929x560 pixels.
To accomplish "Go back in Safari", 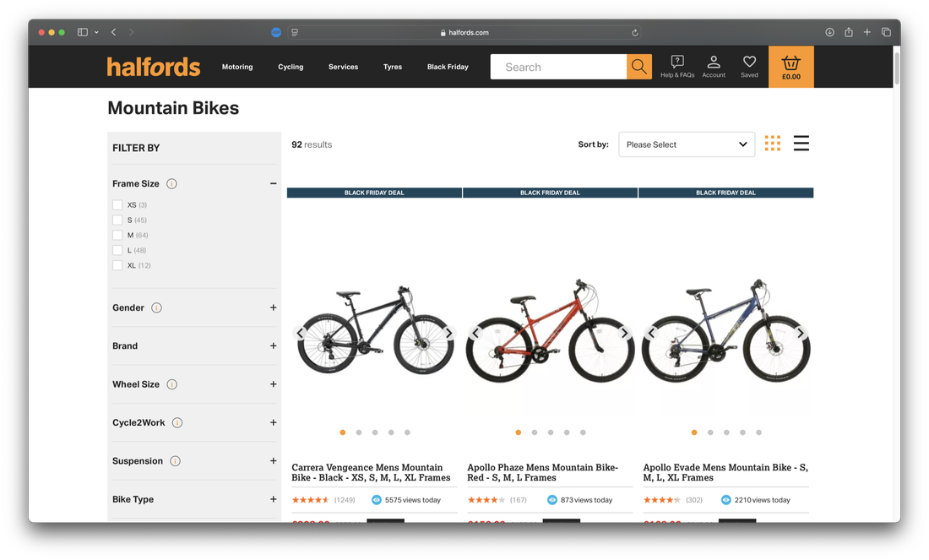I will pyautogui.click(x=114, y=32).
